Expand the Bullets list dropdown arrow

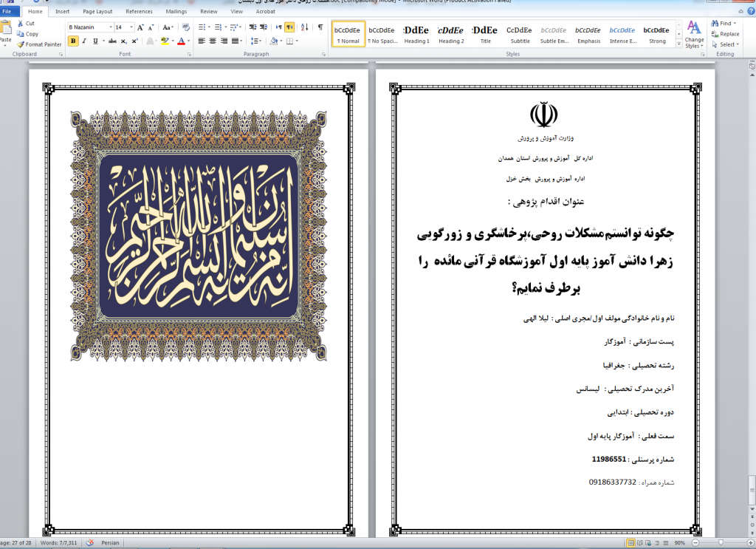click(209, 27)
